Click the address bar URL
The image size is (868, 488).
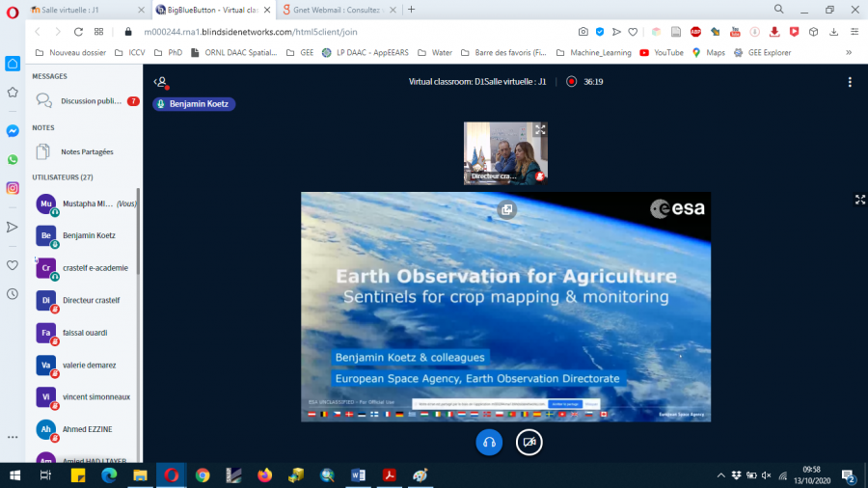(250, 32)
